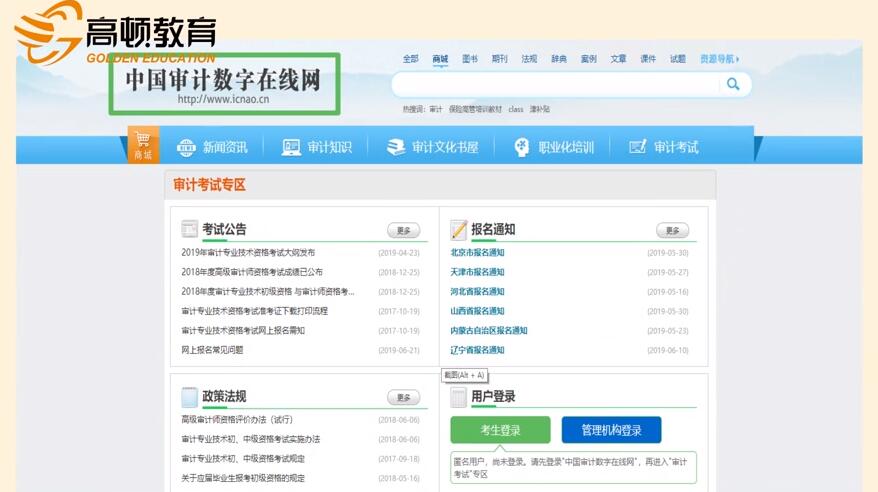The height and width of the screenshot is (492, 878).
Task: Open the 职业化培训 navigation menu
Action: coord(566,147)
